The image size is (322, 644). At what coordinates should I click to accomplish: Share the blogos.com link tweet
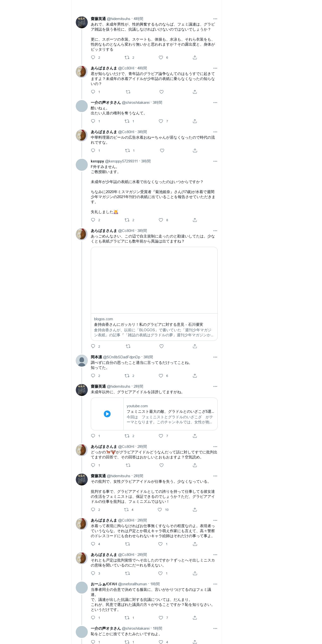click(x=195, y=346)
